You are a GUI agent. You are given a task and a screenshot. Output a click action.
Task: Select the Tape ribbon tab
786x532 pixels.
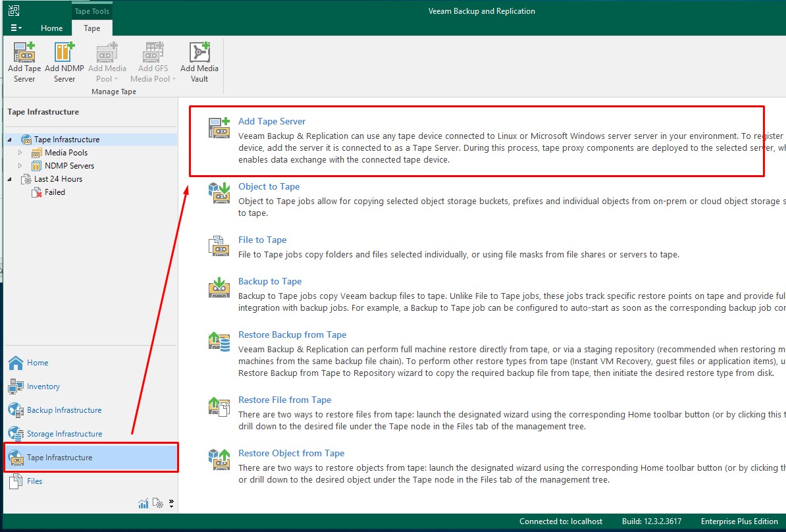[92, 28]
